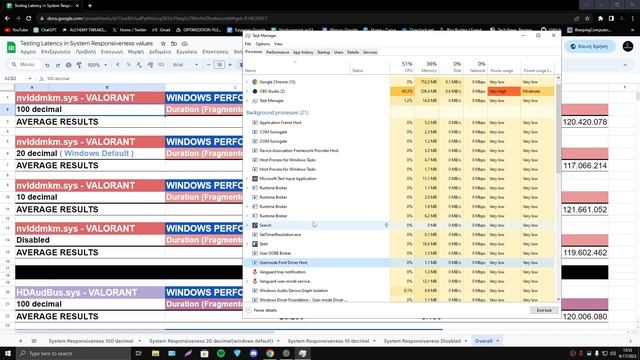Reload the page in Chrome

[x=29, y=18]
